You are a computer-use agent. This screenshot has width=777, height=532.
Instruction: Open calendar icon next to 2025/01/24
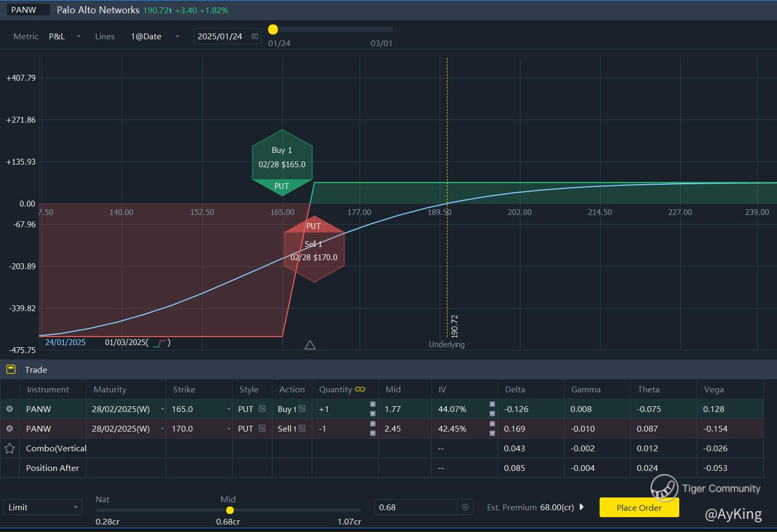click(x=255, y=36)
